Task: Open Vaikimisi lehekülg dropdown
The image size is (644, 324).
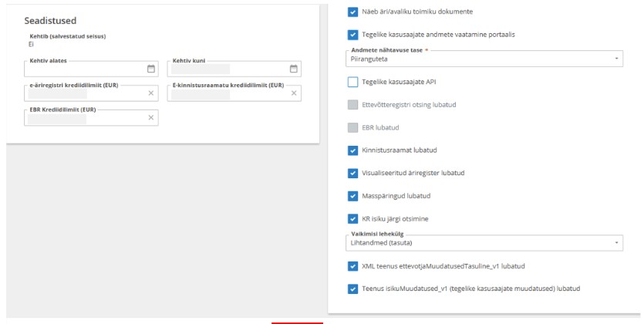Action: click(484, 243)
